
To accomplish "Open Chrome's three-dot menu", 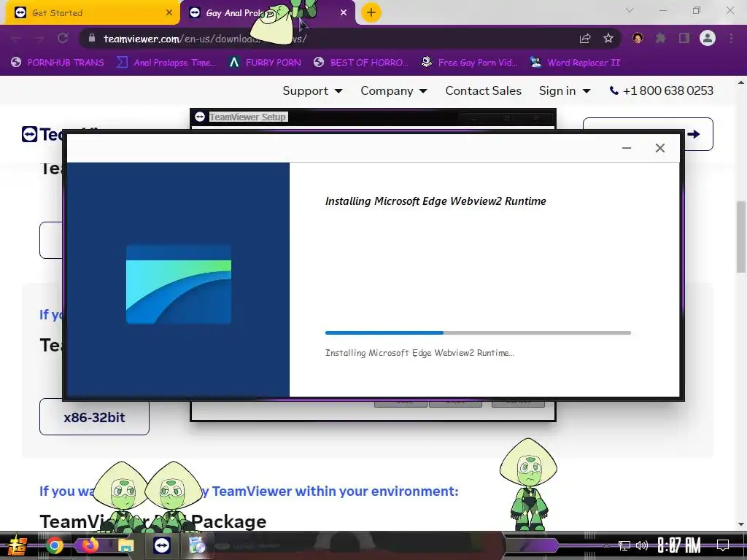I will (x=731, y=38).
